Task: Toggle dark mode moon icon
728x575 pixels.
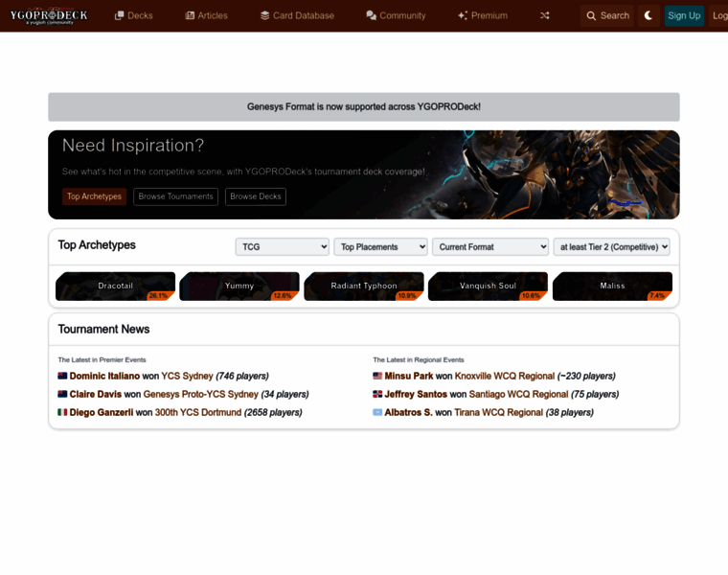Action: (x=648, y=15)
